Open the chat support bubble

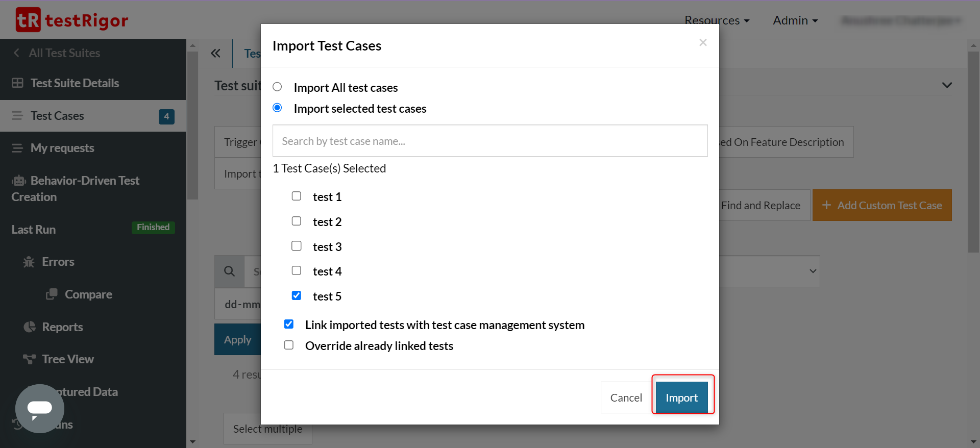pyautogui.click(x=40, y=408)
